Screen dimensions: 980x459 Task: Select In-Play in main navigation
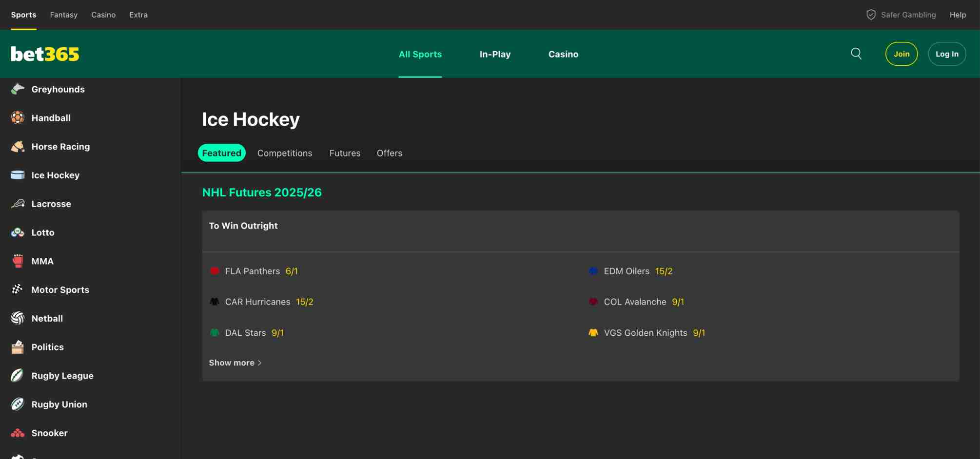(x=495, y=54)
